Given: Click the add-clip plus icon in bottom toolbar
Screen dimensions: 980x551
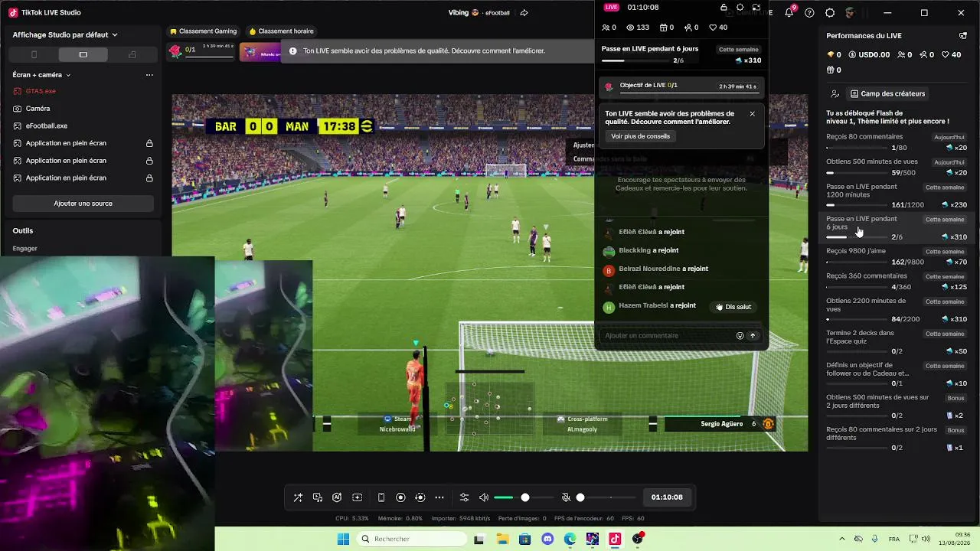Looking at the screenshot, I should [x=357, y=497].
